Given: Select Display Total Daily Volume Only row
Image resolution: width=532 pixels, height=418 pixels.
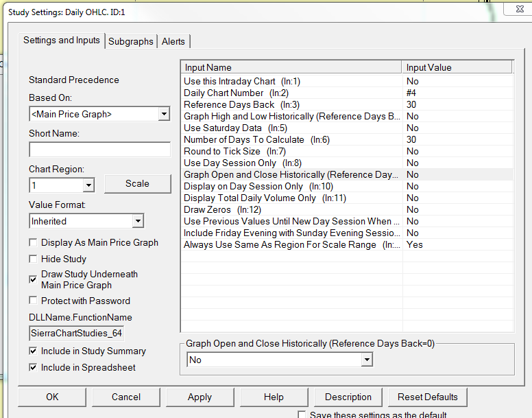Looking at the screenshot, I should [x=348, y=198].
